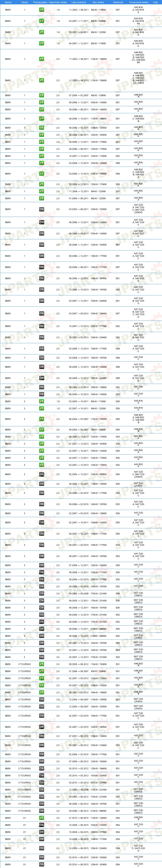Click diesel icon in 02.2007 -> 03.2010 row

41,514
